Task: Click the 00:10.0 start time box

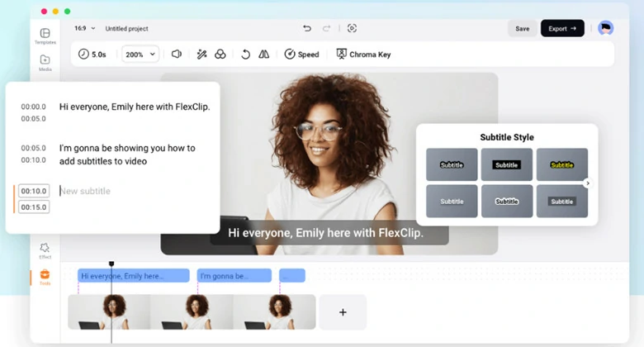Action: [x=34, y=191]
